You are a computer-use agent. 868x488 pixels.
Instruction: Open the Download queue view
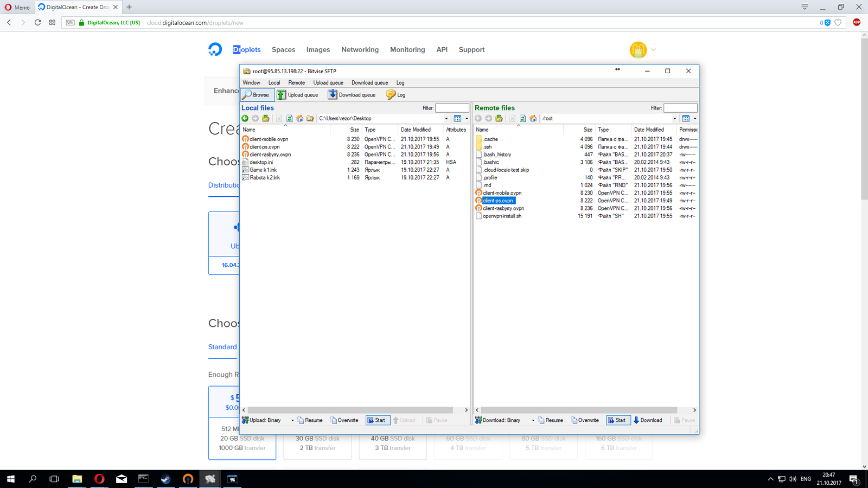click(x=352, y=95)
